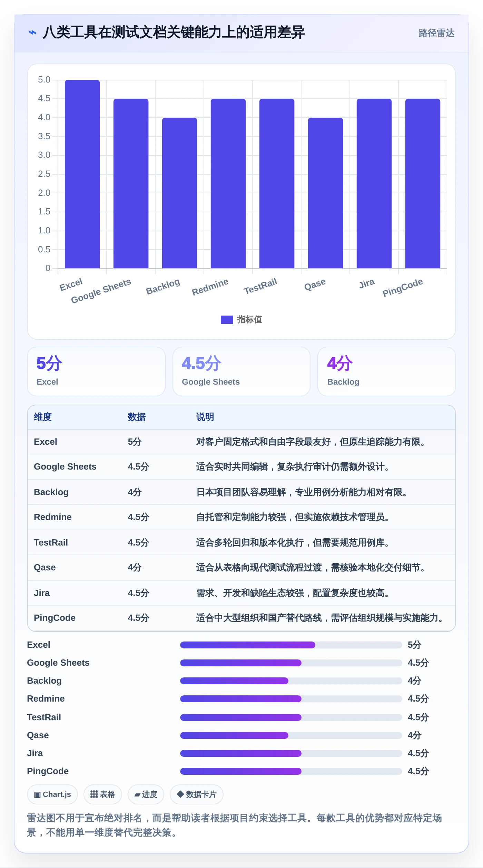Screen dimensions: 483x868
Task: Click the 维度 column header
Action: (x=43, y=417)
